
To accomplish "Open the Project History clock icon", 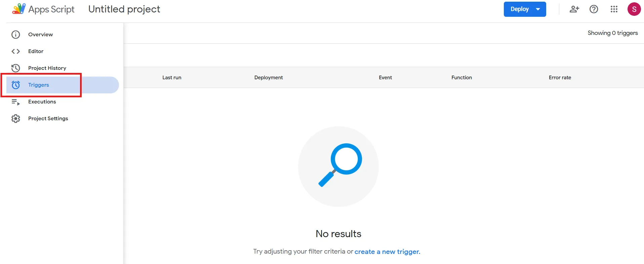I will [x=16, y=68].
